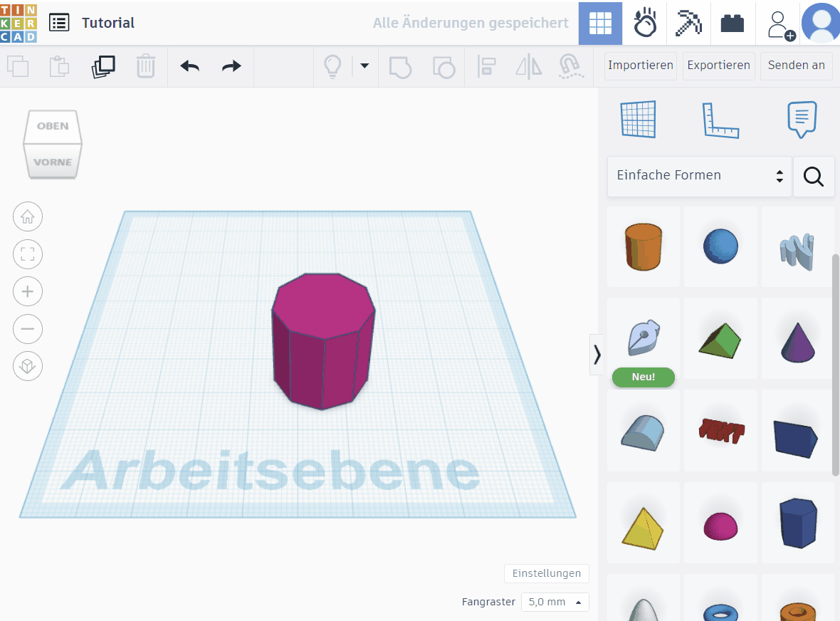Delete with the trash can icon

coord(145,66)
